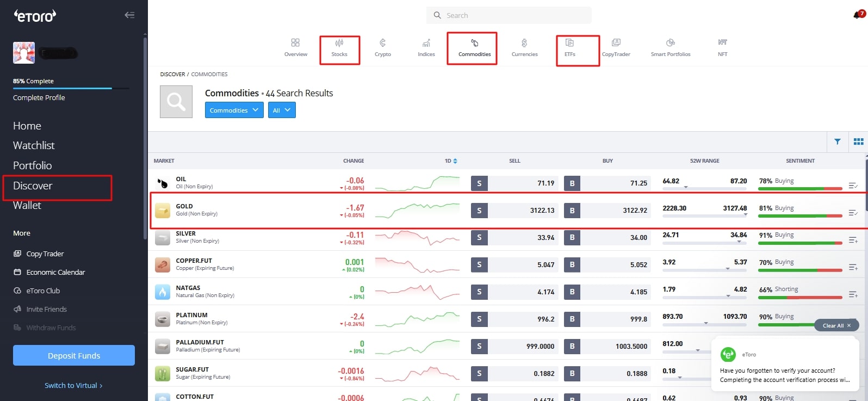
Task: Go to Watchlist in the sidebar
Action: 34,145
